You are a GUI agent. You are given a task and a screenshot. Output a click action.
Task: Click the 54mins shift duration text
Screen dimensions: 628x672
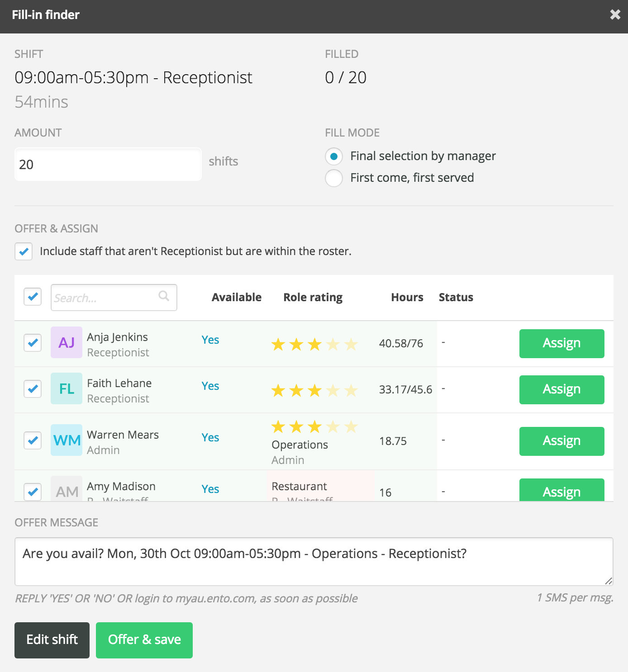(x=41, y=102)
